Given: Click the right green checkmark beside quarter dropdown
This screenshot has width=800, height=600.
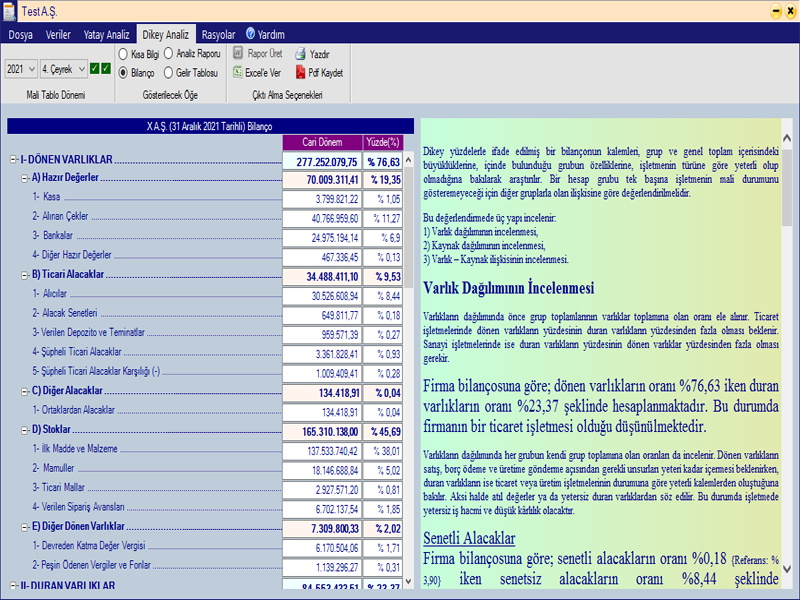Looking at the screenshot, I should [x=106, y=68].
